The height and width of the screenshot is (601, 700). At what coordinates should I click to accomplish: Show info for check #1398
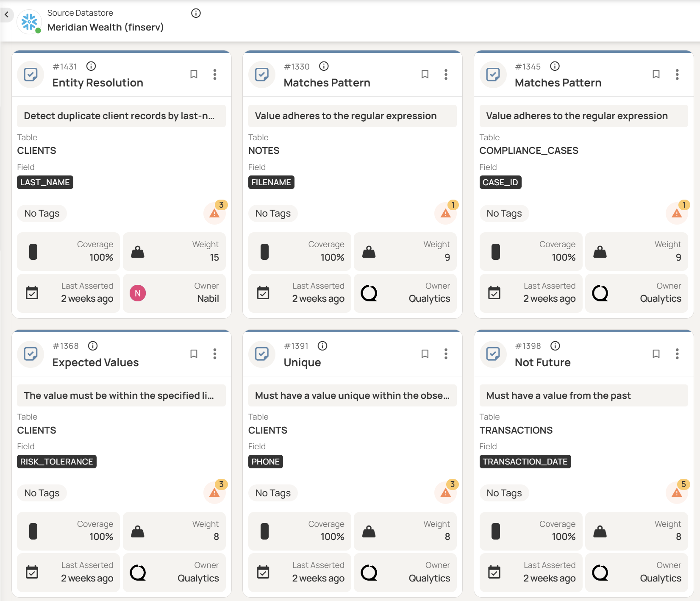point(555,346)
